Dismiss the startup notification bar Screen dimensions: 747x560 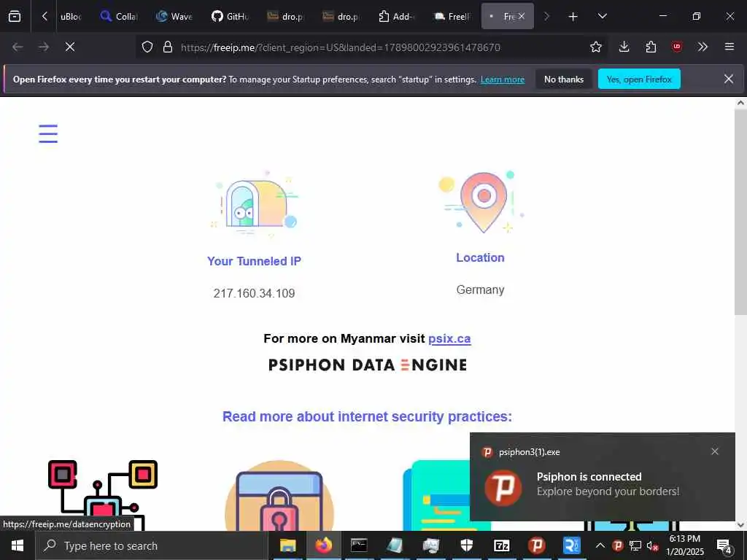click(x=729, y=79)
